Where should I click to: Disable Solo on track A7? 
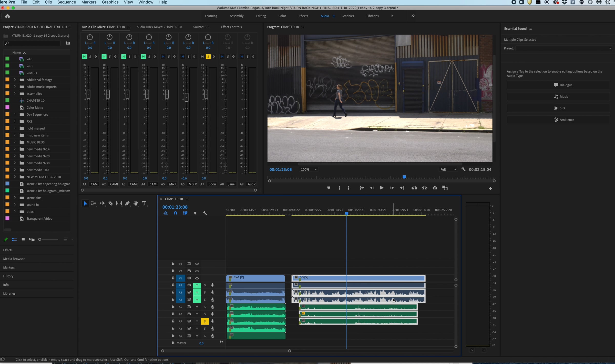pos(204,321)
